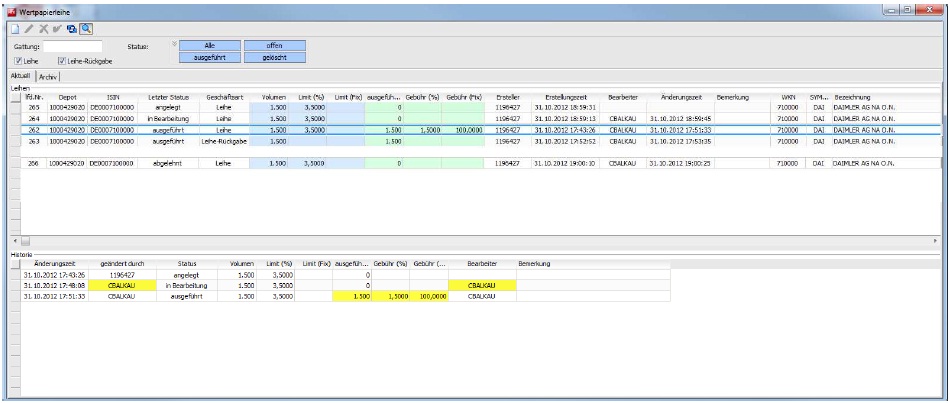The image size is (950, 403).
Task: Sort by Erstellungszeit column header
Action: (x=564, y=97)
